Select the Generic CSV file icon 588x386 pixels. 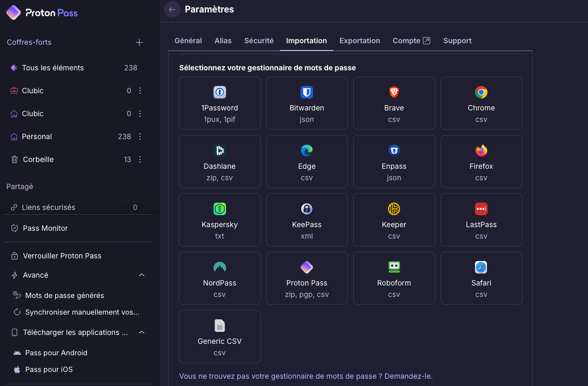(220, 326)
